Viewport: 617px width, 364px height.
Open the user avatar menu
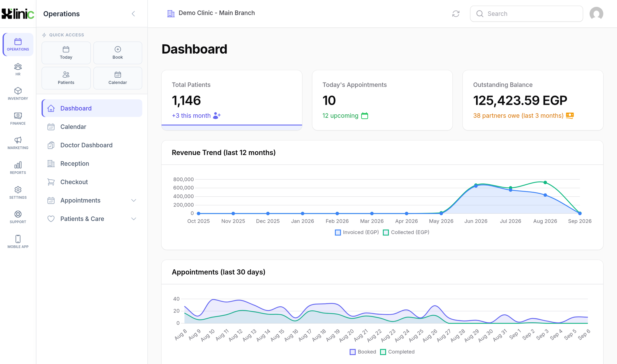tap(596, 14)
